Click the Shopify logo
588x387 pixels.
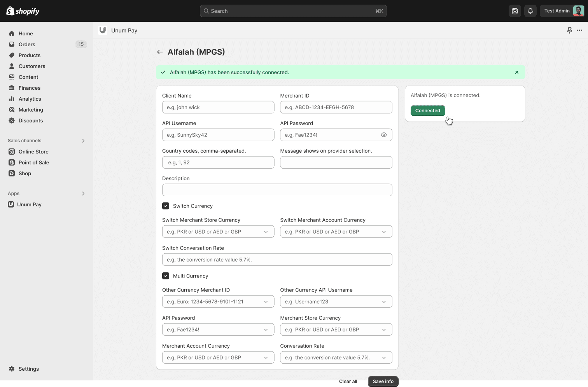23,11
